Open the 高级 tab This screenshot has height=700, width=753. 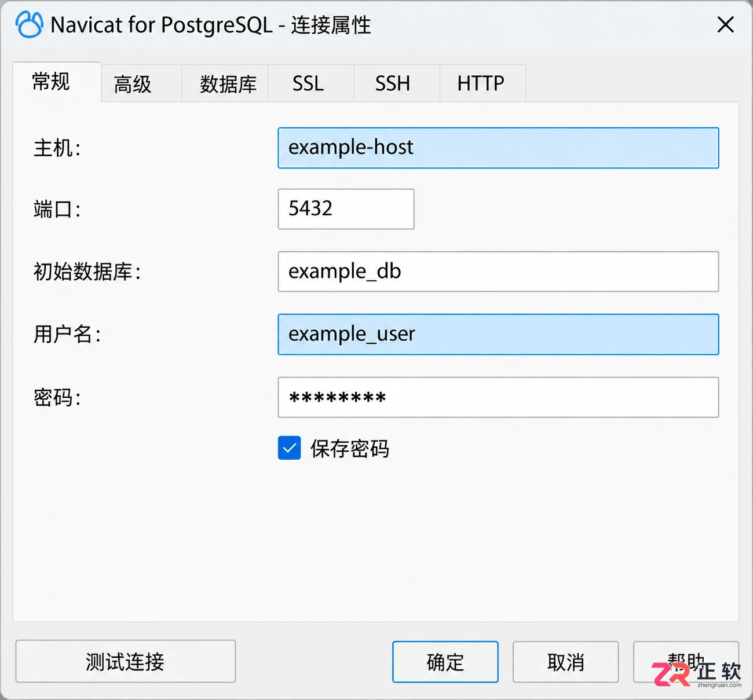(x=141, y=84)
